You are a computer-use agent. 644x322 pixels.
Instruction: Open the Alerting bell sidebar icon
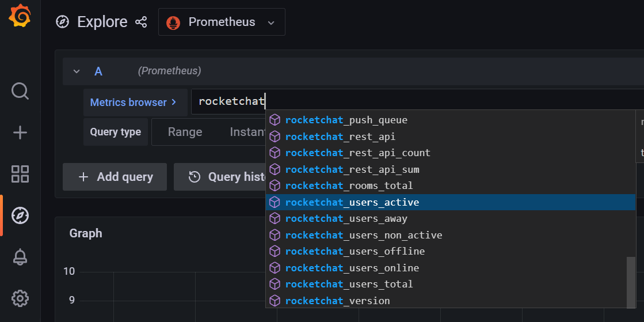20,256
